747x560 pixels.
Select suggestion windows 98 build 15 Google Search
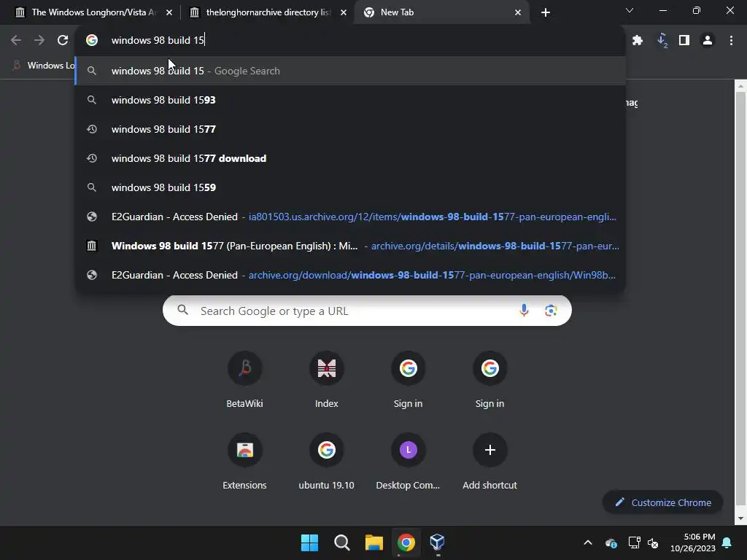point(350,71)
